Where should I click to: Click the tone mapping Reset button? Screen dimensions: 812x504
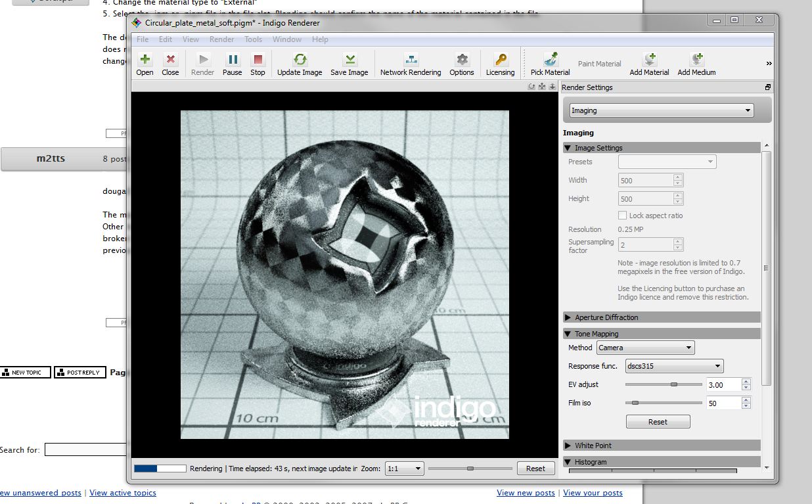coord(658,422)
